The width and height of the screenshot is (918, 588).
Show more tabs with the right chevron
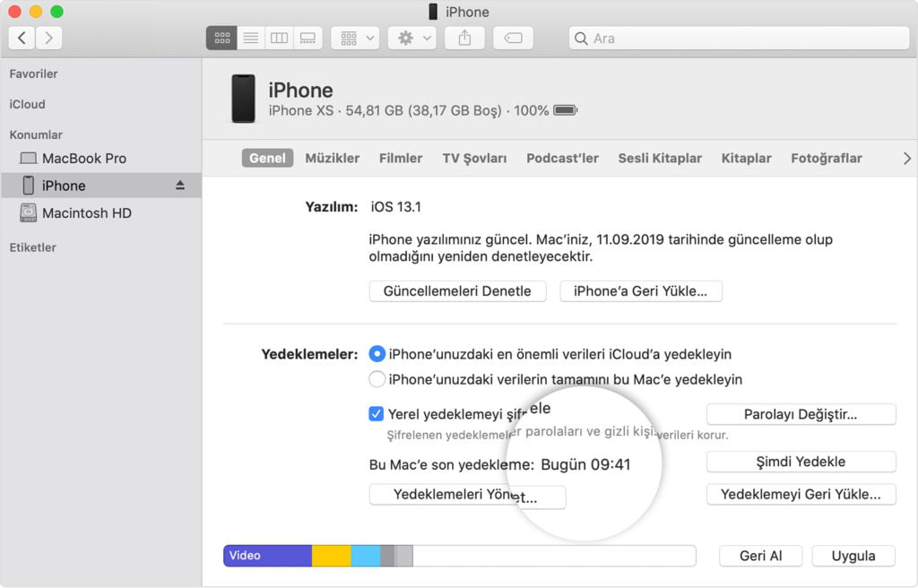click(907, 158)
